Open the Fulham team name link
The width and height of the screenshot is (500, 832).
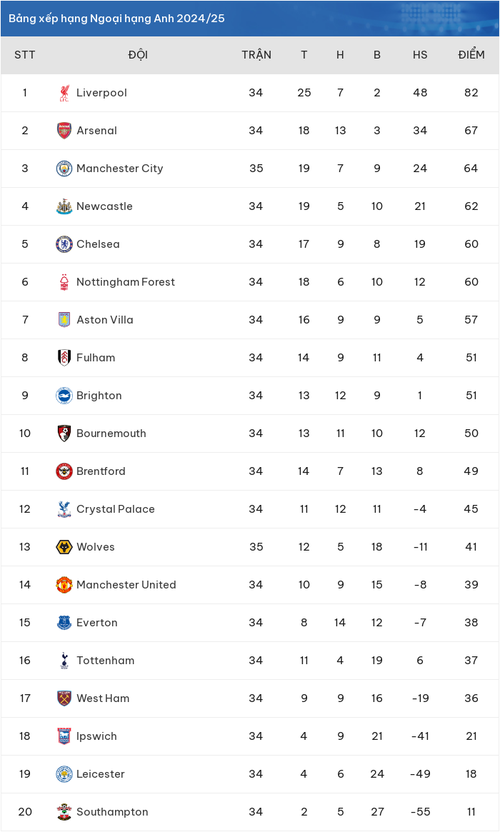point(96,358)
